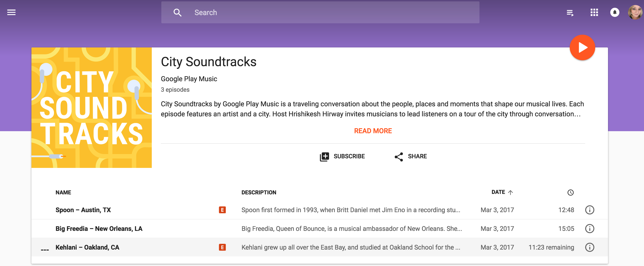
Task: Show info for Big Freedia episode
Action: [589, 228]
